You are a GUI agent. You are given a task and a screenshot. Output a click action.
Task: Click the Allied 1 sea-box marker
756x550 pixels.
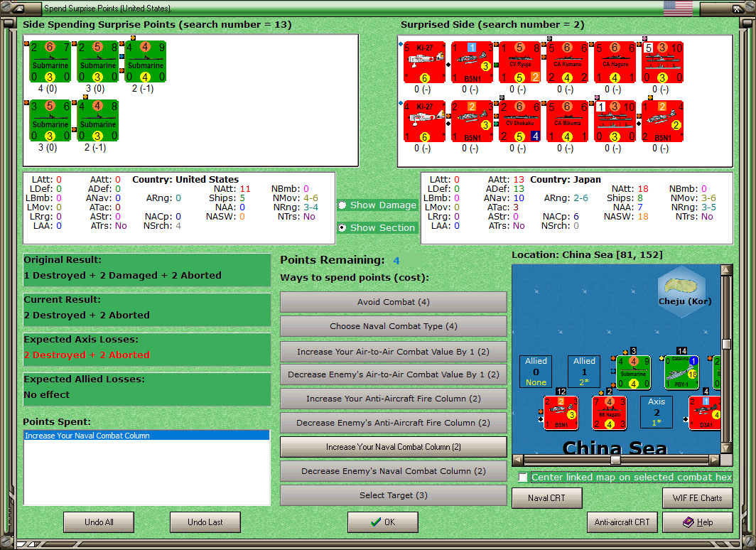click(584, 372)
